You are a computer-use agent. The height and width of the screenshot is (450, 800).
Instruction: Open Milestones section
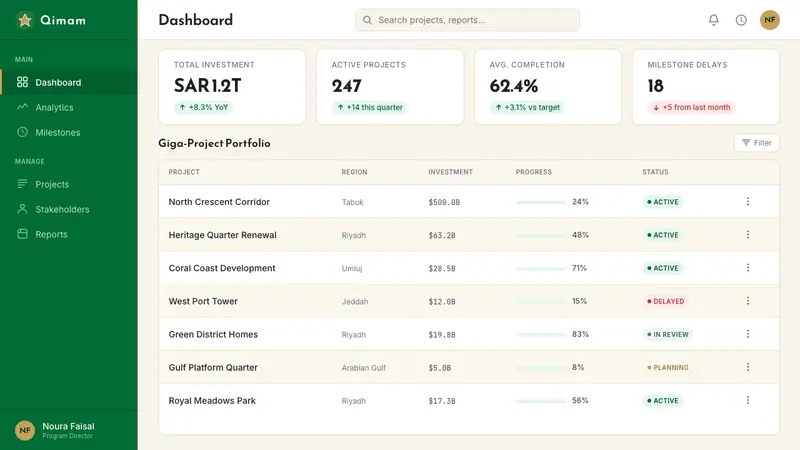coord(69,132)
